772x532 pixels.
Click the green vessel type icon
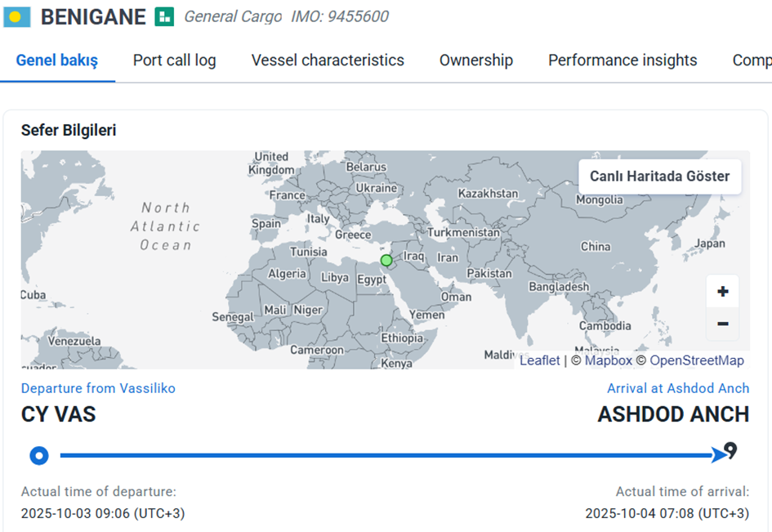[164, 16]
